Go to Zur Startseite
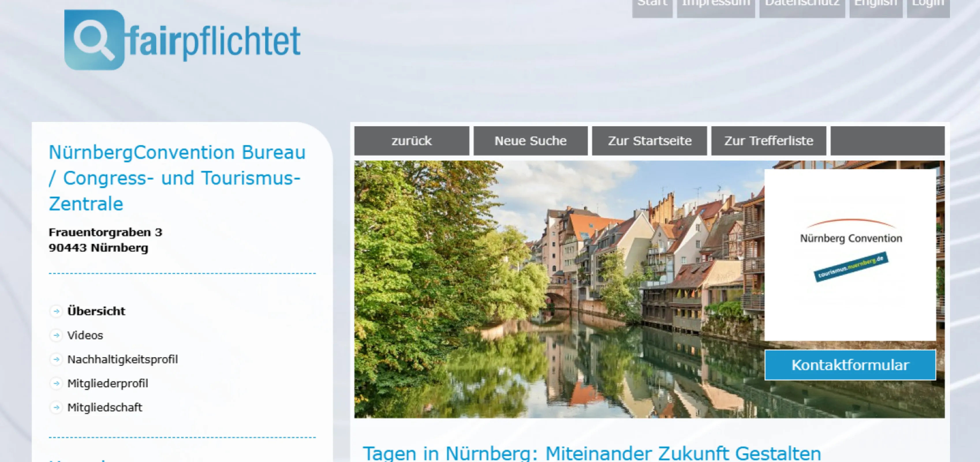Image resolution: width=980 pixels, height=462 pixels. [649, 141]
